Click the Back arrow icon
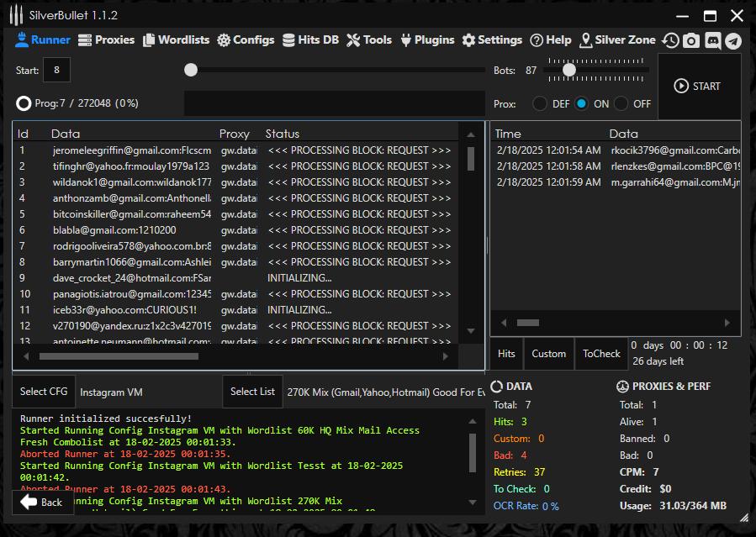The width and height of the screenshot is (756, 537). click(29, 502)
